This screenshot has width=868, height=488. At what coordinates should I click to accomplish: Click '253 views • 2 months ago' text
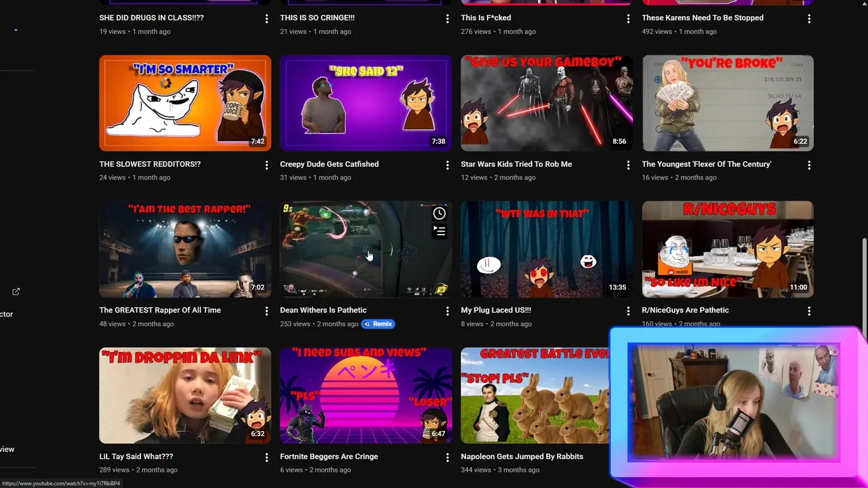(319, 324)
